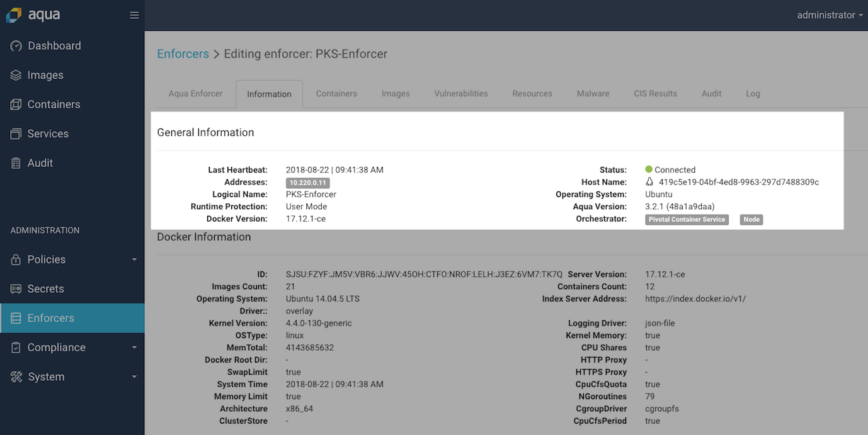Viewport: 868px width, 435px height.
Task: Click the cgroupfs CgroupDriver value
Action: click(662, 409)
